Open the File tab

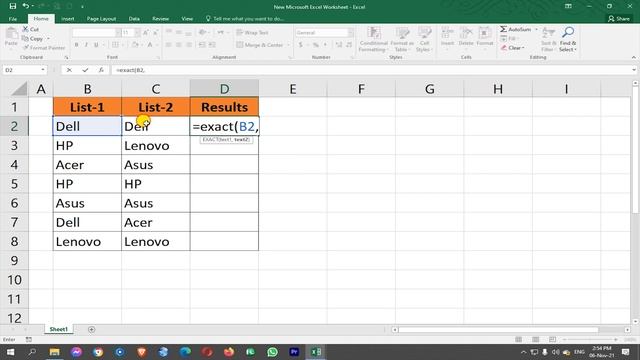(x=13, y=19)
